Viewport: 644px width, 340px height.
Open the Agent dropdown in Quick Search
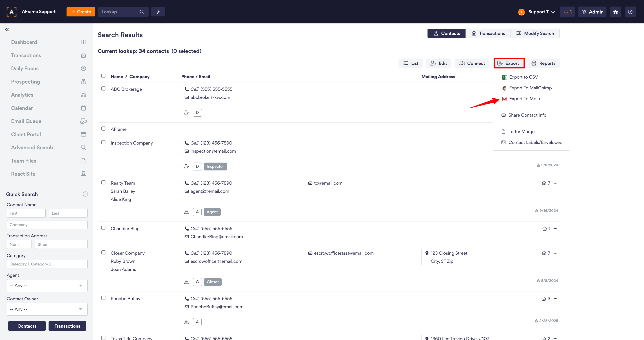tap(47, 286)
